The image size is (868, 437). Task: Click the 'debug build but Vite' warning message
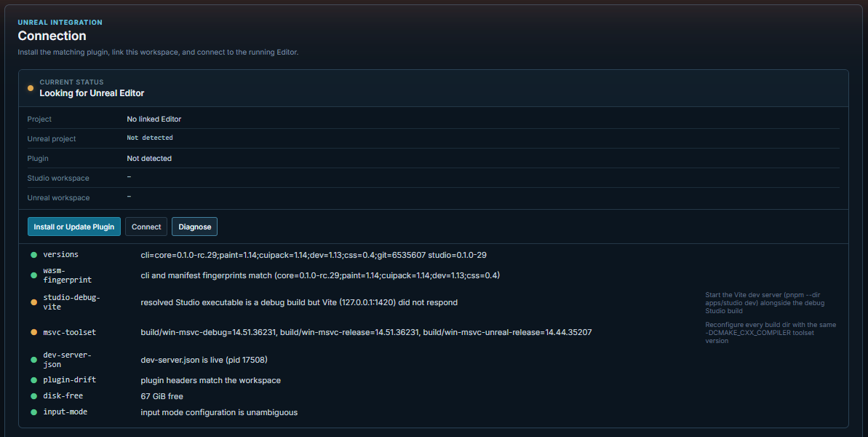(299, 302)
